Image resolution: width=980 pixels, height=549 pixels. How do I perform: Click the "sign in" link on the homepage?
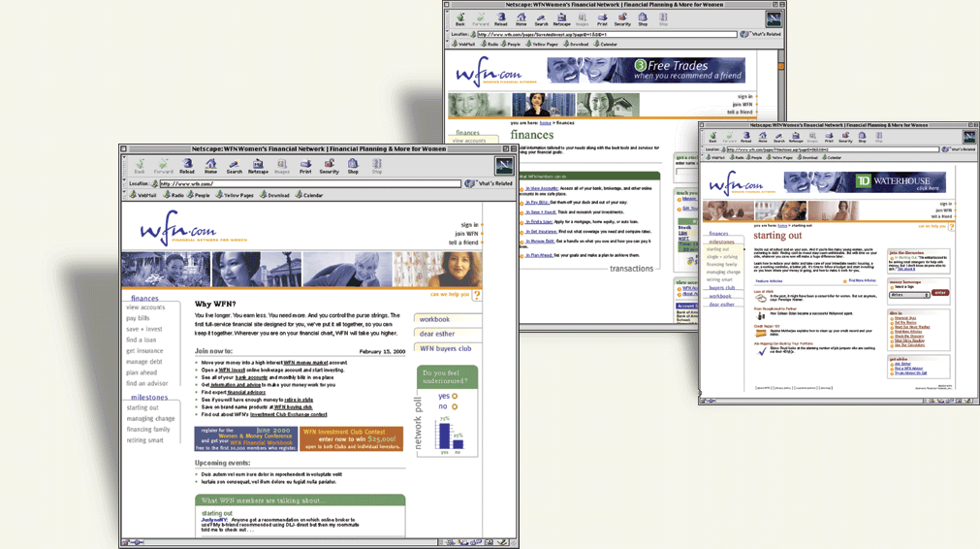[x=469, y=225]
